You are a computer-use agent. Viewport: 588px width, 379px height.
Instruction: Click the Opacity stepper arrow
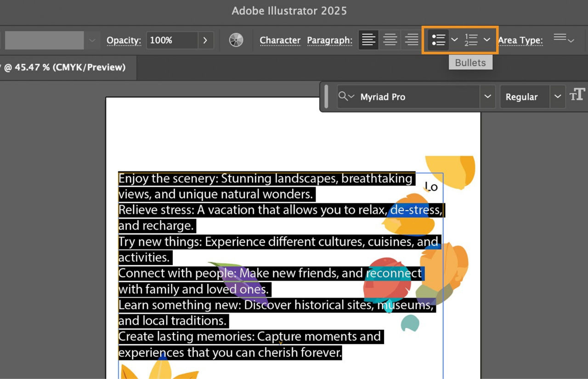pyautogui.click(x=205, y=40)
